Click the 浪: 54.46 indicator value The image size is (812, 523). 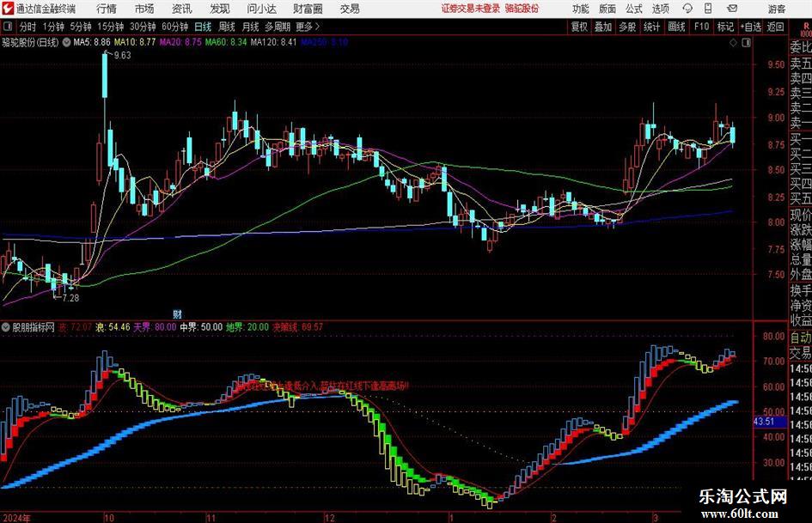tap(113, 327)
